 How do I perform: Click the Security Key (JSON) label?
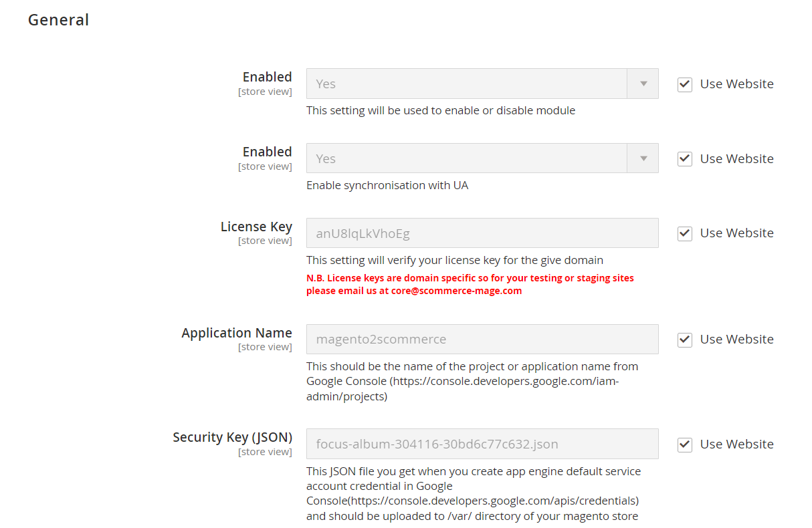tap(232, 437)
